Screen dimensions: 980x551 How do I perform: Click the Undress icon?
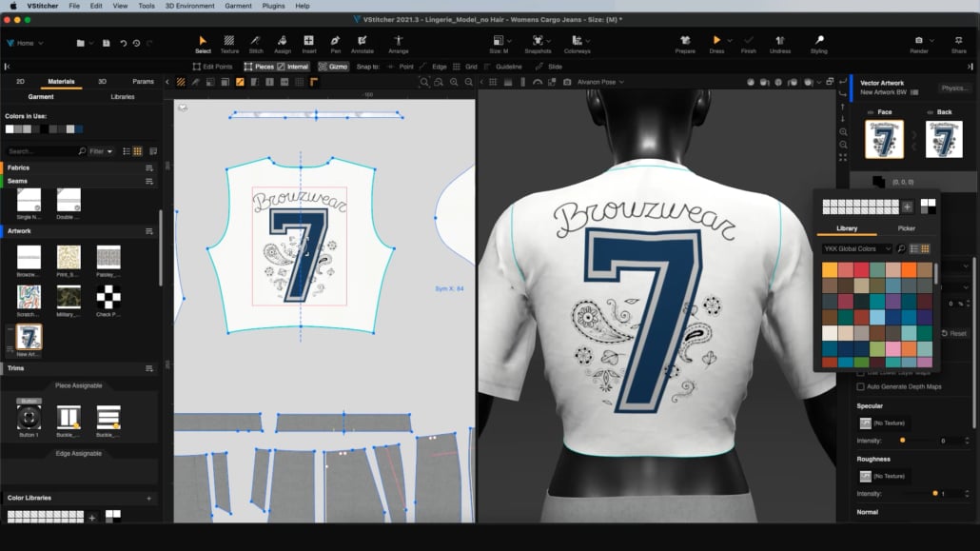[x=781, y=44]
